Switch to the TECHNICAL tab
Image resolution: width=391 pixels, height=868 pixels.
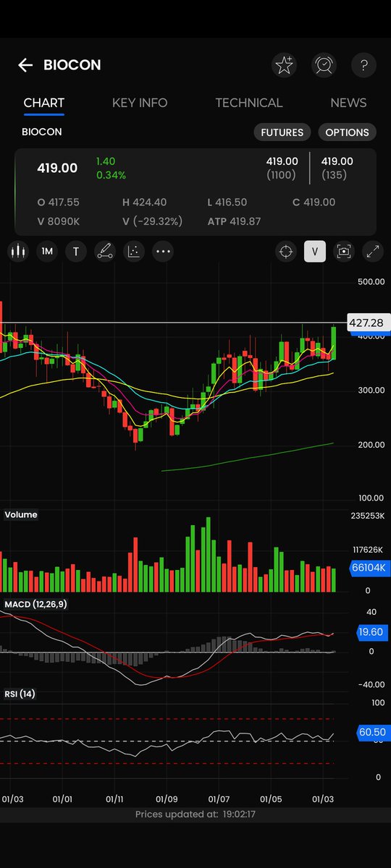point(249,103)
